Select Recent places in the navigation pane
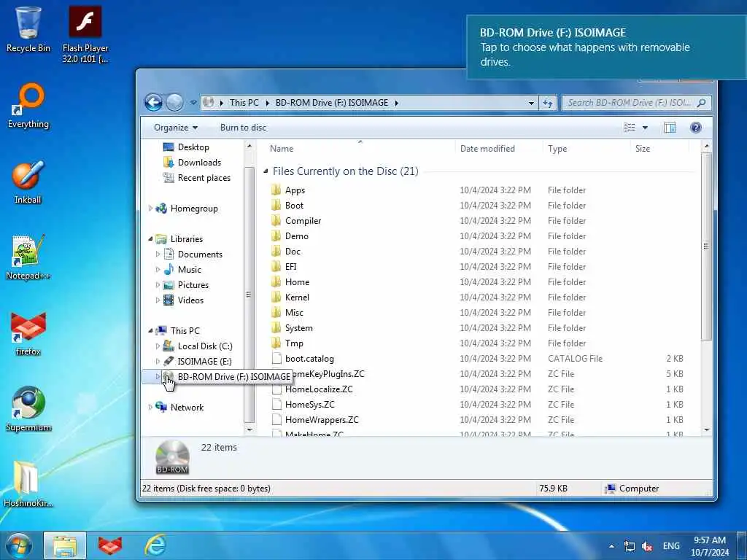Viewport: 747px width, 560px height. 204,178
